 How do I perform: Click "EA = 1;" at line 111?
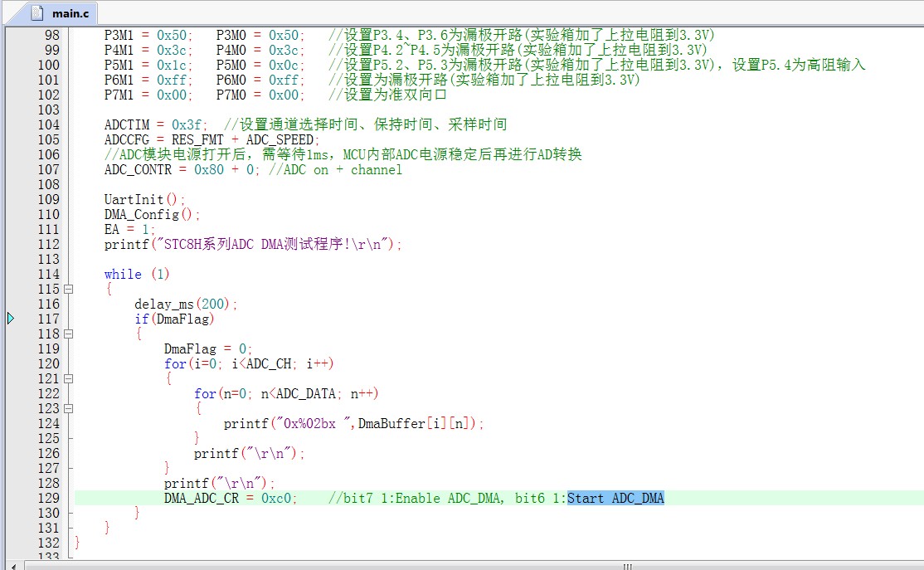pyautogui.click(x=129, y=229)
